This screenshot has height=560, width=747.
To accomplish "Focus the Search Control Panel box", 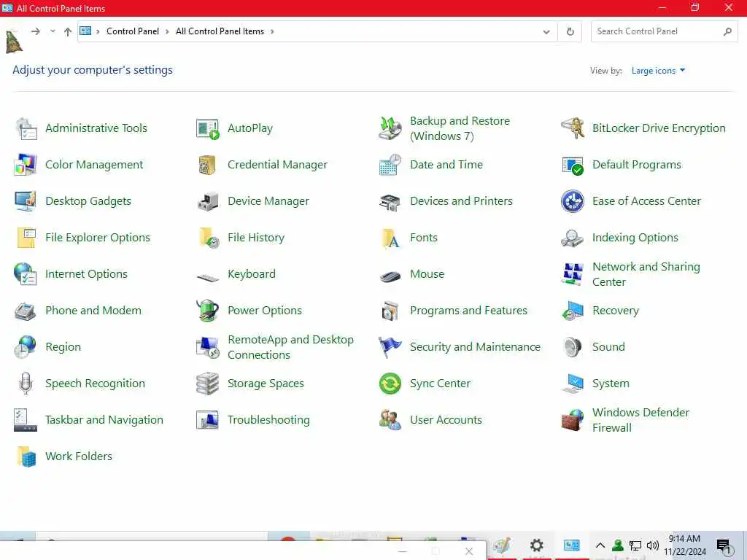I will pos(664,31).
